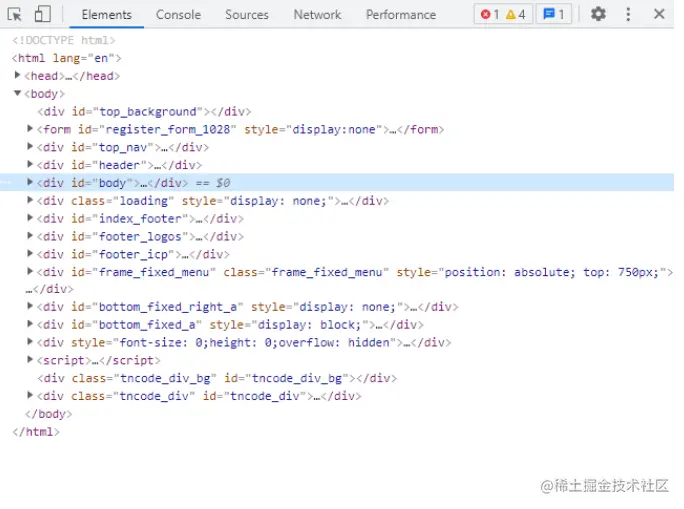Screen dimensions: 684x509
Task: Click the "footer_logos" id value
Action: pyautogui.click(x=140, y=236)
